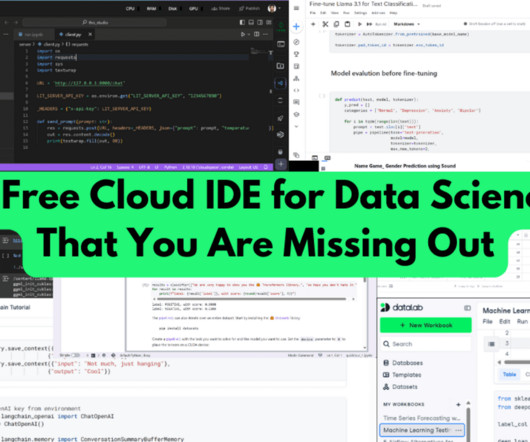Screen dimensions: 530x442
Task: Open Templates in datalab sidebar
Action: [402, 375]
